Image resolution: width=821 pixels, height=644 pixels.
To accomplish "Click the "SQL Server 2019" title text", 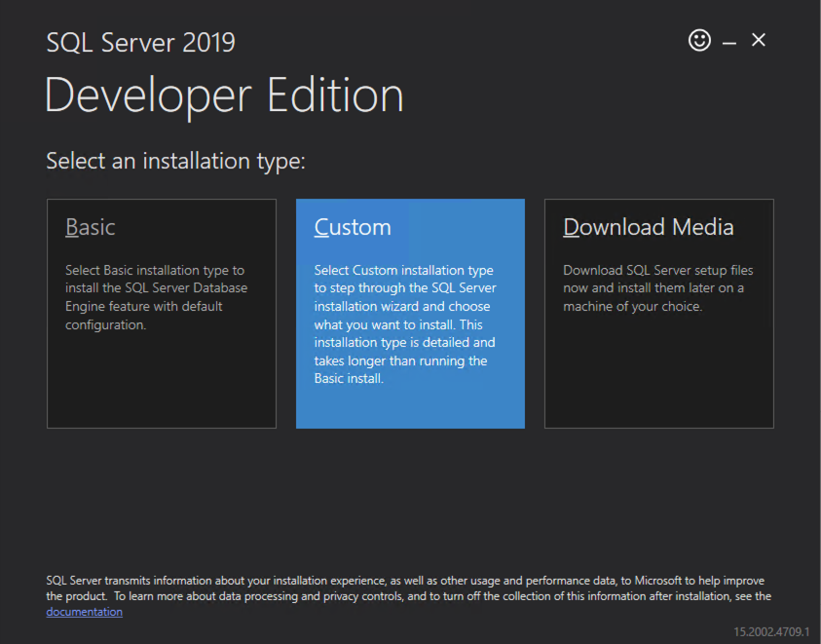I will [x=140, y=43].
